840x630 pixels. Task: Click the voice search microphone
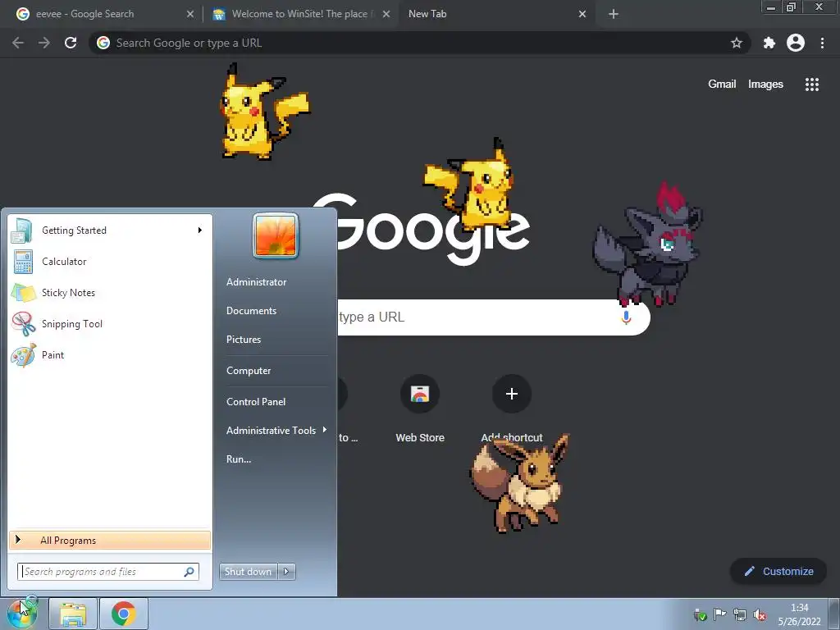tap(626, 317)
